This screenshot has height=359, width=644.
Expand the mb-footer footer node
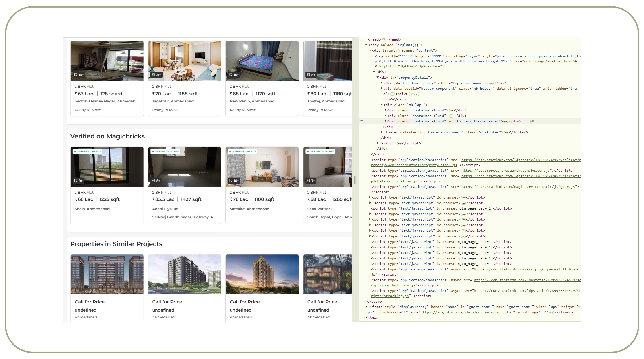pyautogui.click(x=382, y=132)
